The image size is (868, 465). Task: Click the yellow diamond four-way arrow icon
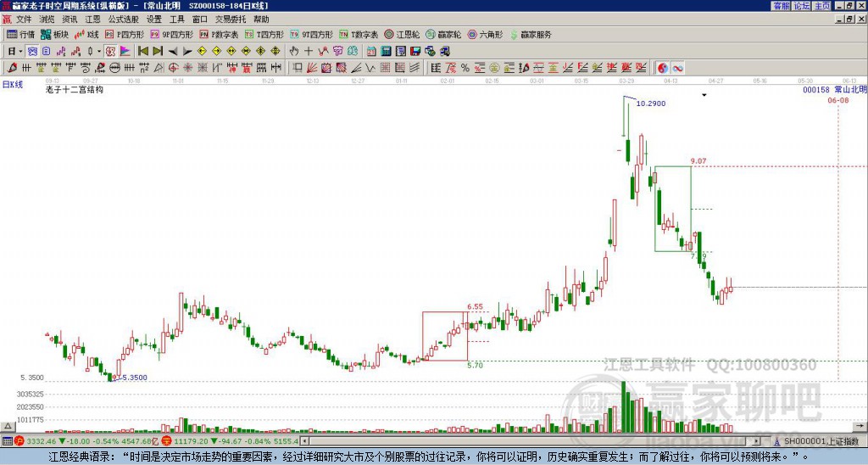click(275, 52)
